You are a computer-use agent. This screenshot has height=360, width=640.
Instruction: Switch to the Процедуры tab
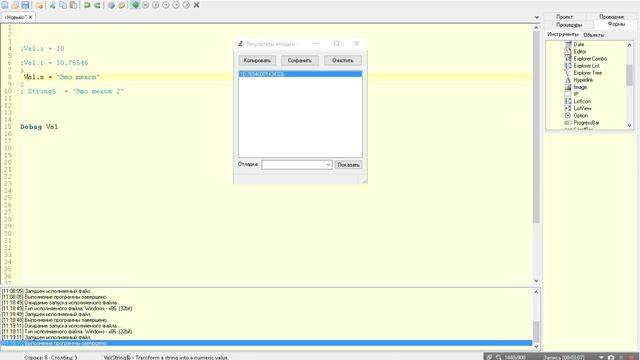[569, 25]
